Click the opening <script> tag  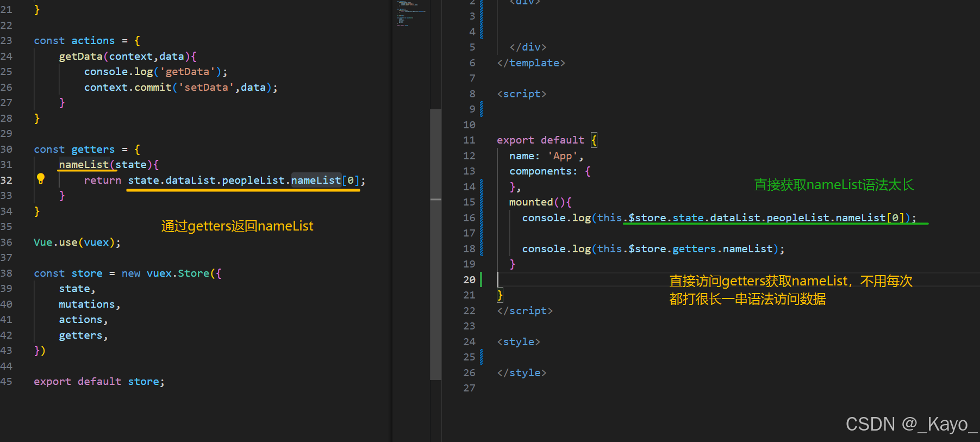(x=522, y=94)
